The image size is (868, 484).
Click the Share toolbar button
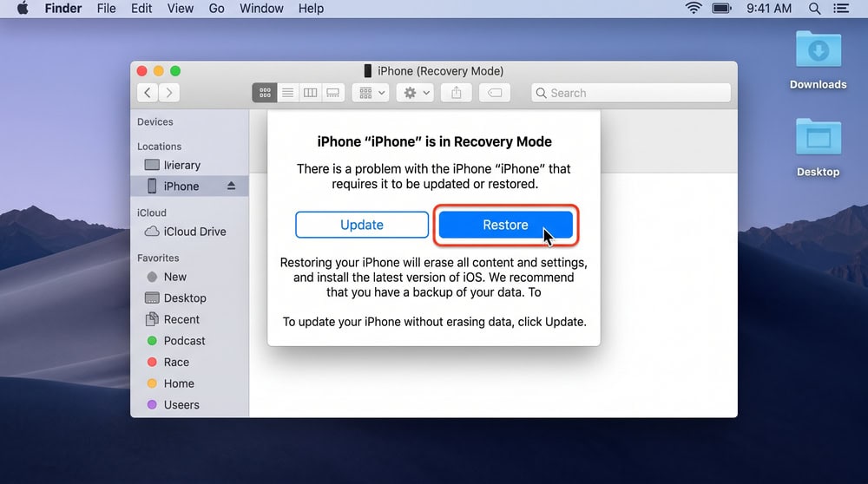457,93
